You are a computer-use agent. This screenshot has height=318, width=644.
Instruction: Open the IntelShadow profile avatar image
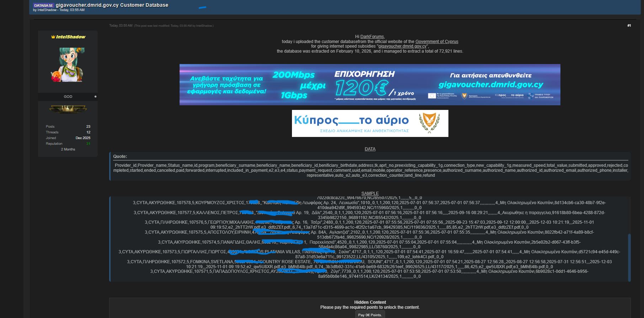68,65
